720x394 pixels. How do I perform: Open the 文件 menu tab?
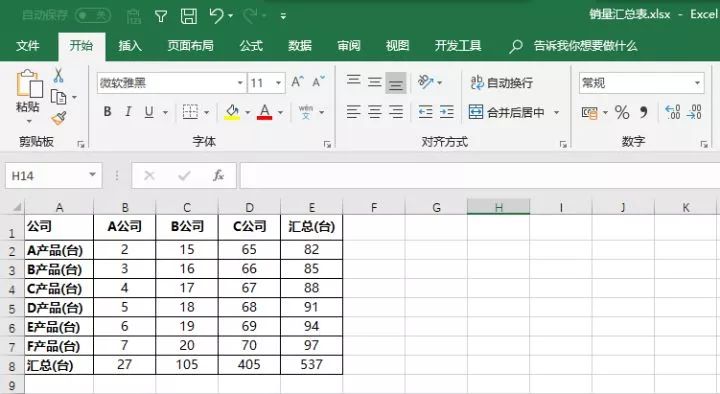(28, 45)
